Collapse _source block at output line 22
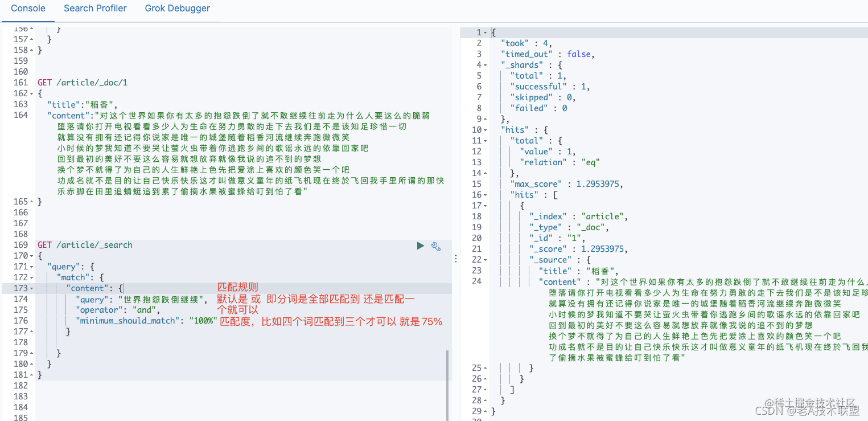The width and height of the screenshot is (868, 421). pos(486,260)
